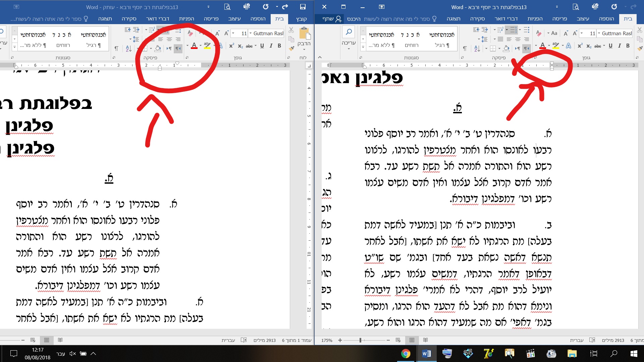Toggle Italic formatting in right Word window
This screenshot has width=644, height=362.
pyautogui.click(x=619, y=46)
